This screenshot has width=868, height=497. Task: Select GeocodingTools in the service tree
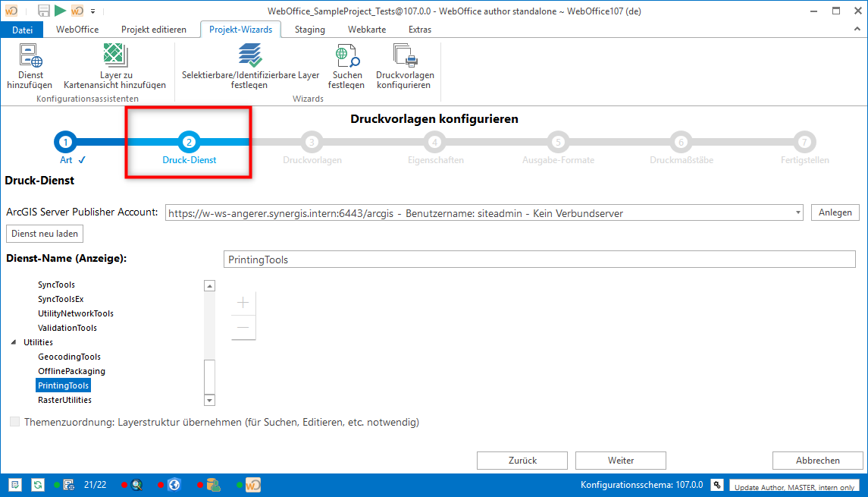(69, 357)
